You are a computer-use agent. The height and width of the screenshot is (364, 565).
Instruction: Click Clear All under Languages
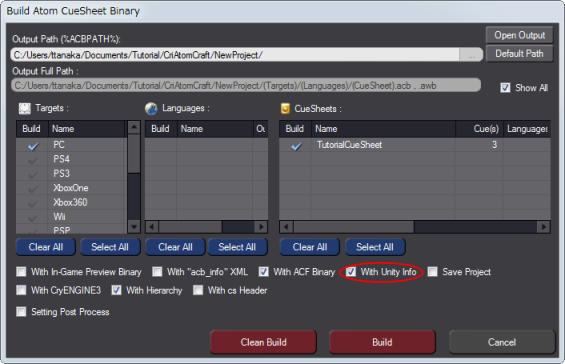[x=175, y=247]
